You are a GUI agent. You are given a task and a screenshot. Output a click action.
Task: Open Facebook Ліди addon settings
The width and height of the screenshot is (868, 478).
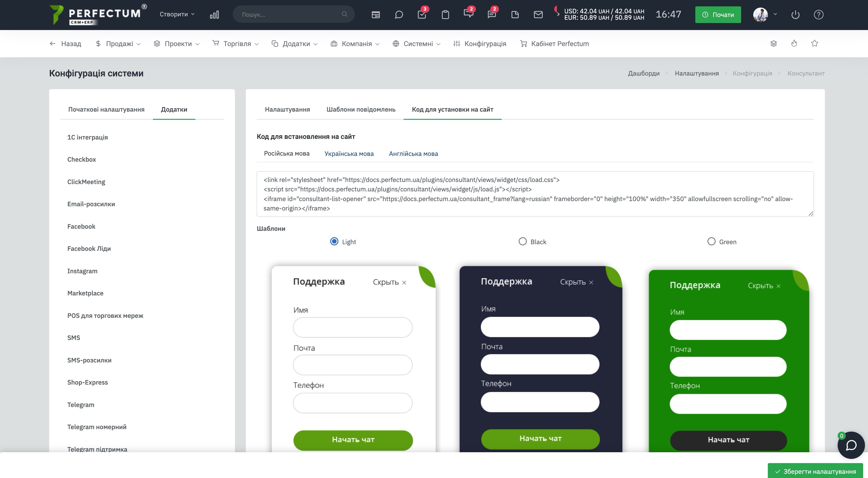[89, 248]
